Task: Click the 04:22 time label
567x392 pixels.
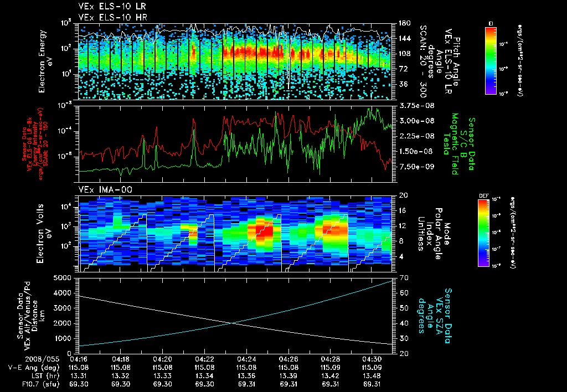Action: (204, 359)
